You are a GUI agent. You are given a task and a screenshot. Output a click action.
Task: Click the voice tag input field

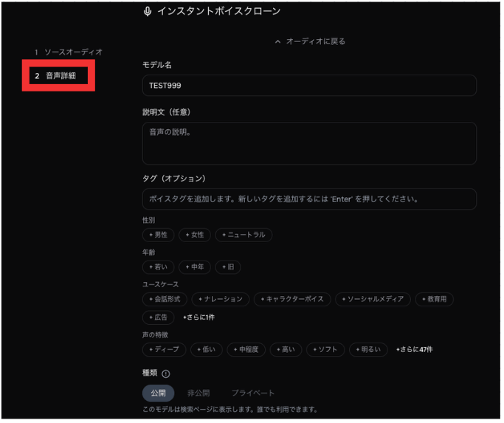(308, 199)
